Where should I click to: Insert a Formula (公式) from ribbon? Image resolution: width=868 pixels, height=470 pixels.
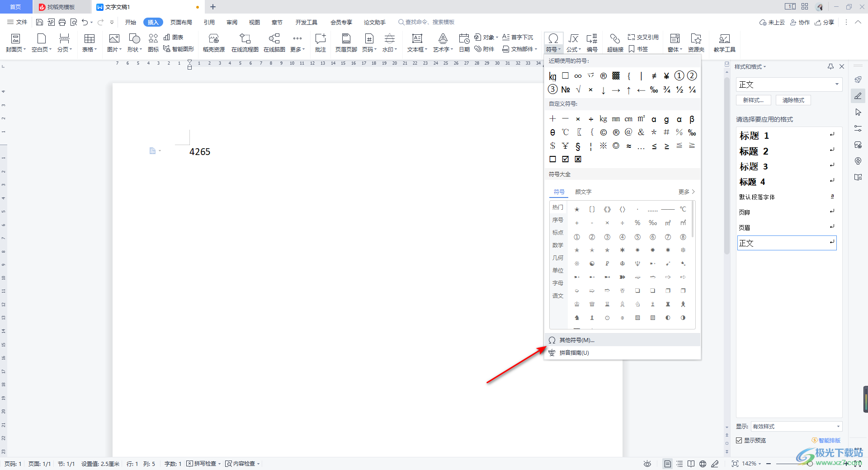(x=573, y=43)
